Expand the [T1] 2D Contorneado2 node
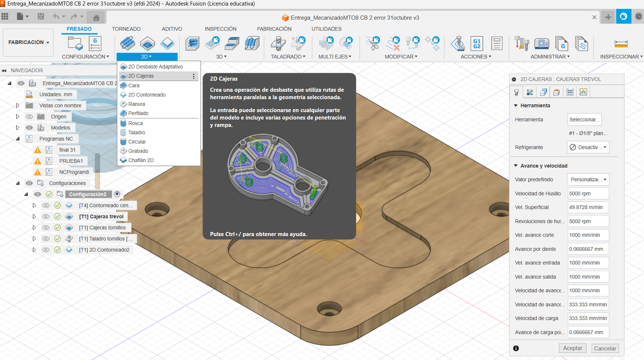The height and width of the screenshot is (360, 644). [34, 250]
